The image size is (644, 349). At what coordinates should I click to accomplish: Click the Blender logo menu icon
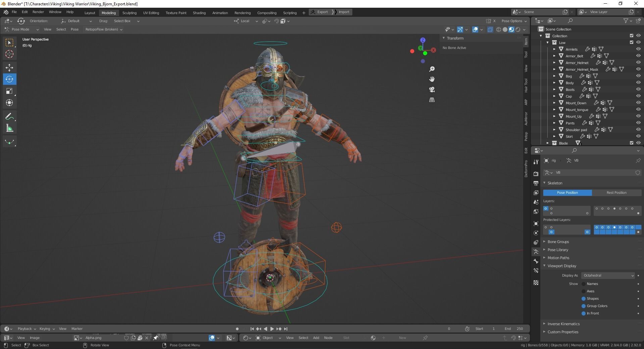pos(6,12)
